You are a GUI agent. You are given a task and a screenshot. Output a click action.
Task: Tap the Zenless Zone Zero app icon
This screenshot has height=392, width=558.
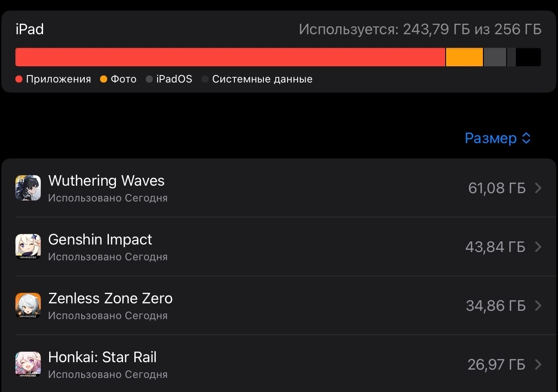pos(28,306)
